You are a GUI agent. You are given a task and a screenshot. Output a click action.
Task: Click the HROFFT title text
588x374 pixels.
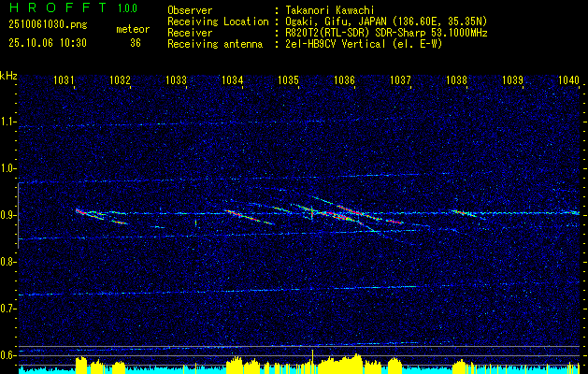pyautogui.click(x=57, y=7)
